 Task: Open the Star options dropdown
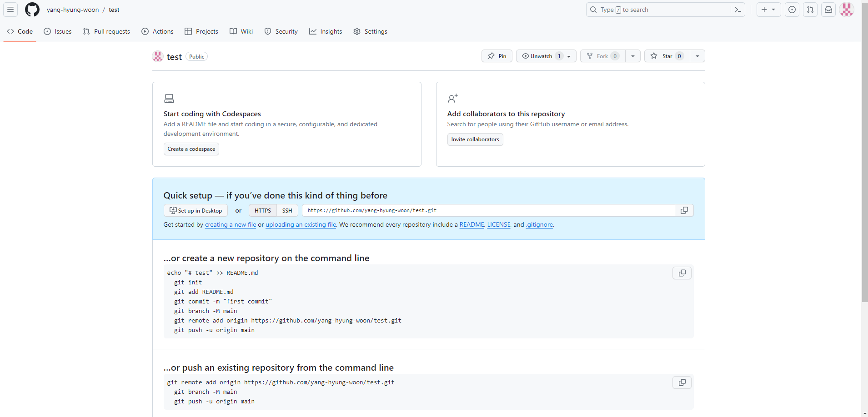[x=697, y=56]
